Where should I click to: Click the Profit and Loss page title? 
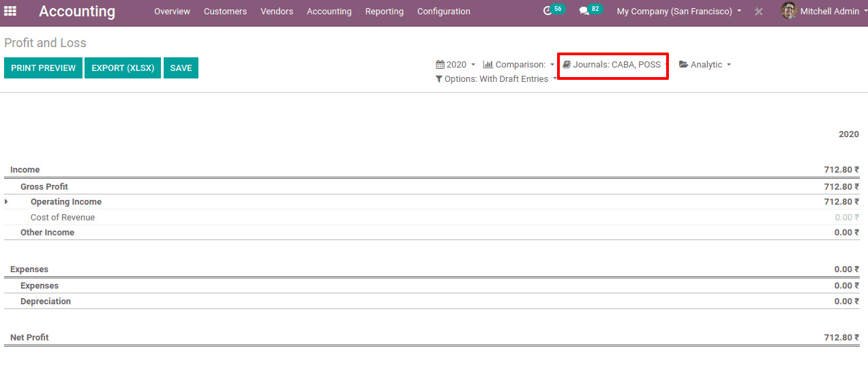point(45,43)
